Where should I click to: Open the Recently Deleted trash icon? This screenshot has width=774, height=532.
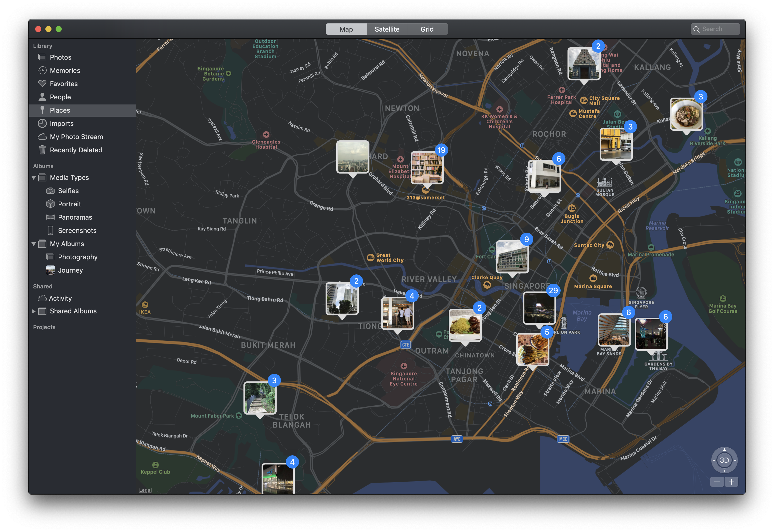[42, 150]
